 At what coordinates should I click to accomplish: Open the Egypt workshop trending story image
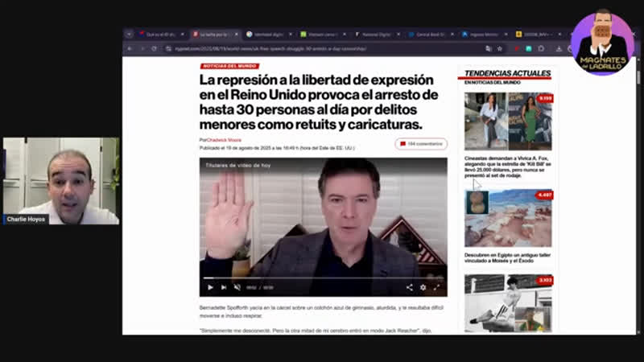point(507,218)
